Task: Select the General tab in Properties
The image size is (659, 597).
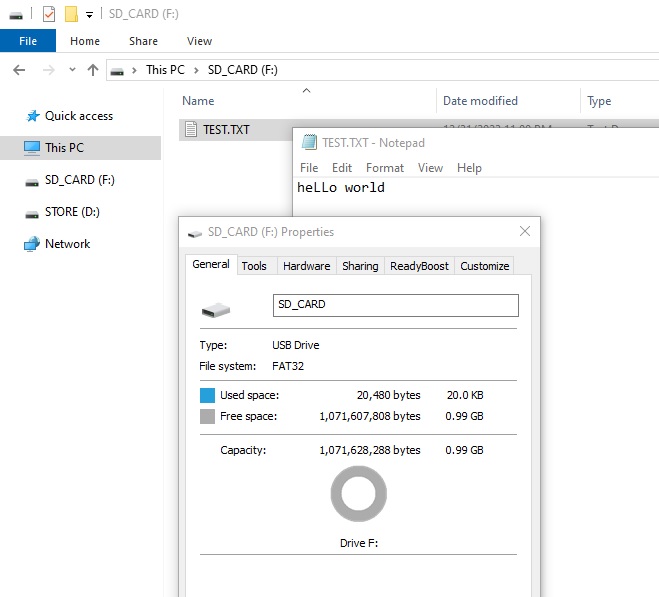Action: click(211, 264)
